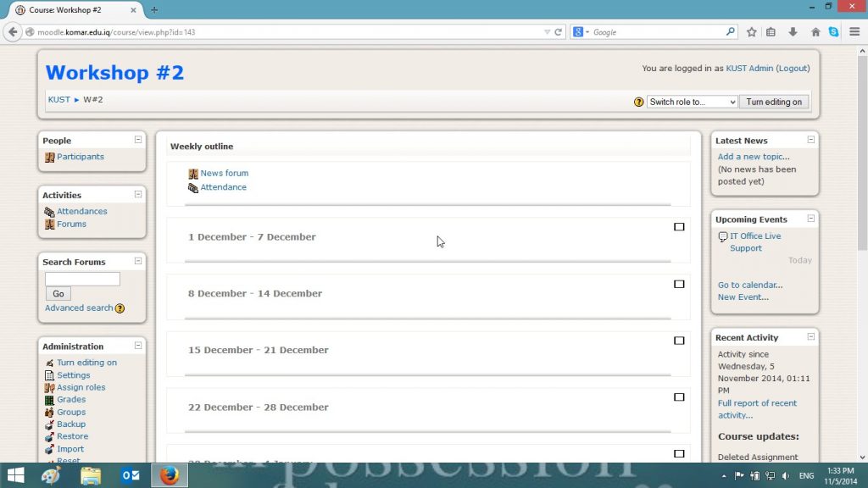Screen dimensions: 868x488
Task: Go to Firefox home page icon
Action: 815,32
